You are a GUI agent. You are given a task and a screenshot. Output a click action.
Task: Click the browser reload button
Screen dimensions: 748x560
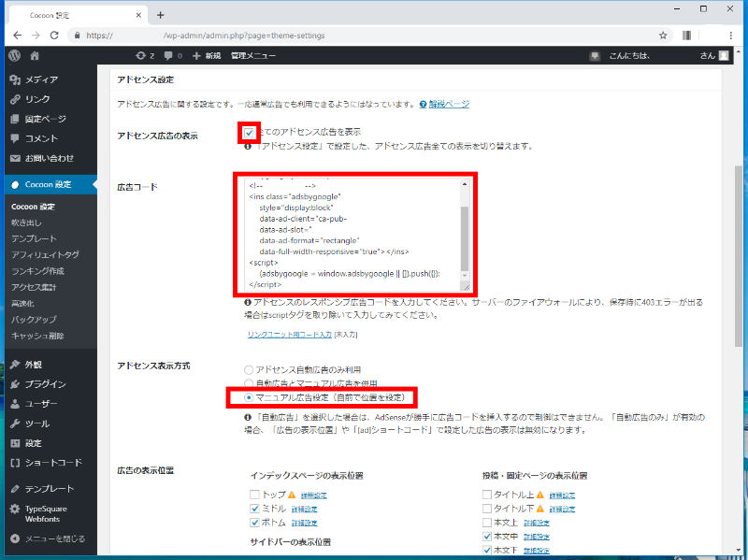tap(57, 36)
